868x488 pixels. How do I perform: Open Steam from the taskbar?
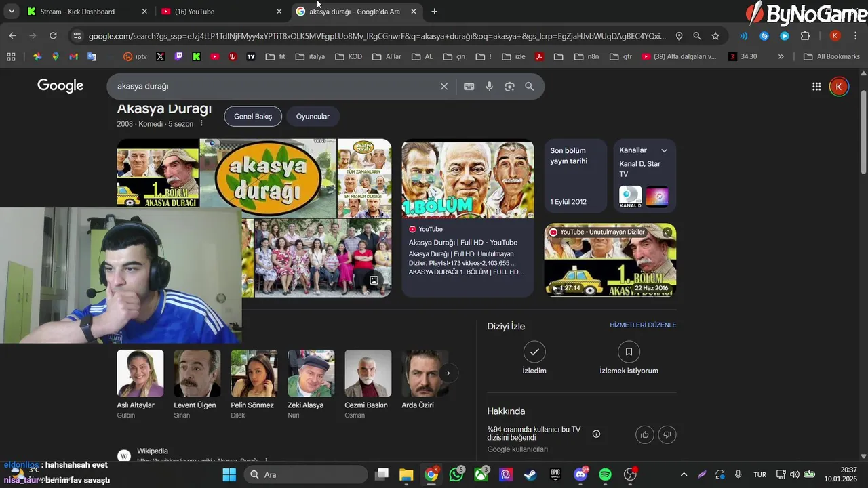coord(530,474)
